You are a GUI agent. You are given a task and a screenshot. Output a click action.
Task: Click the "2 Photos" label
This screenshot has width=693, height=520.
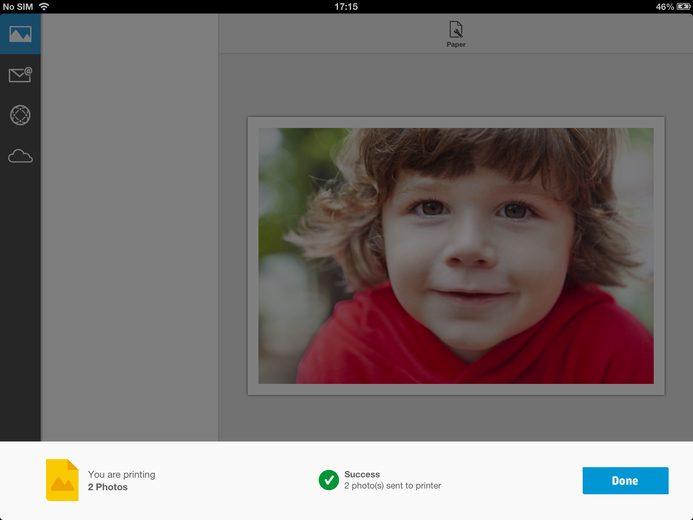point(107,487)
